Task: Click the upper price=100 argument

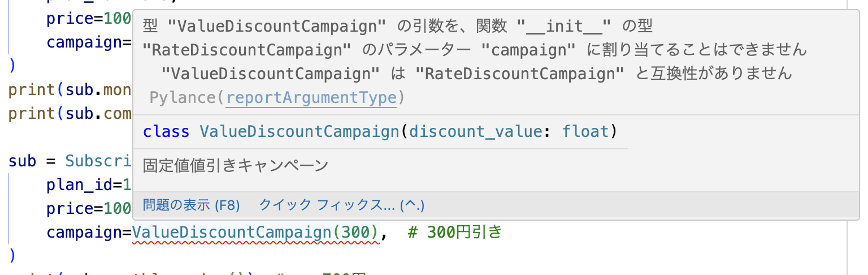Action: click(89, 19)
